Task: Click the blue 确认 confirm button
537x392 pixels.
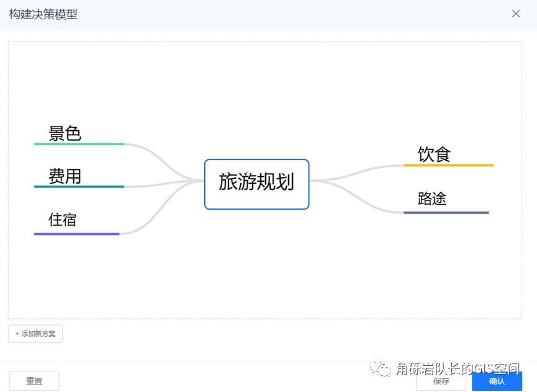Action: tap(496, 381)
